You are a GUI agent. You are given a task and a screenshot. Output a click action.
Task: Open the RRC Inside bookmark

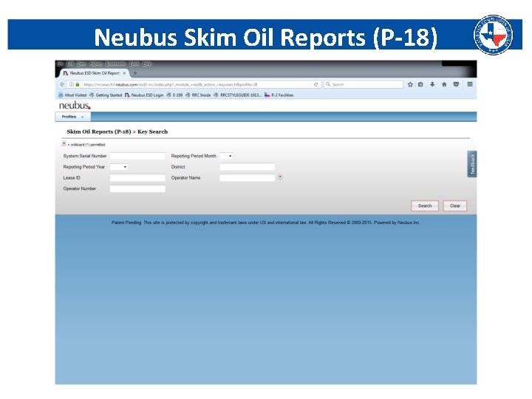[x=198, y=95]
